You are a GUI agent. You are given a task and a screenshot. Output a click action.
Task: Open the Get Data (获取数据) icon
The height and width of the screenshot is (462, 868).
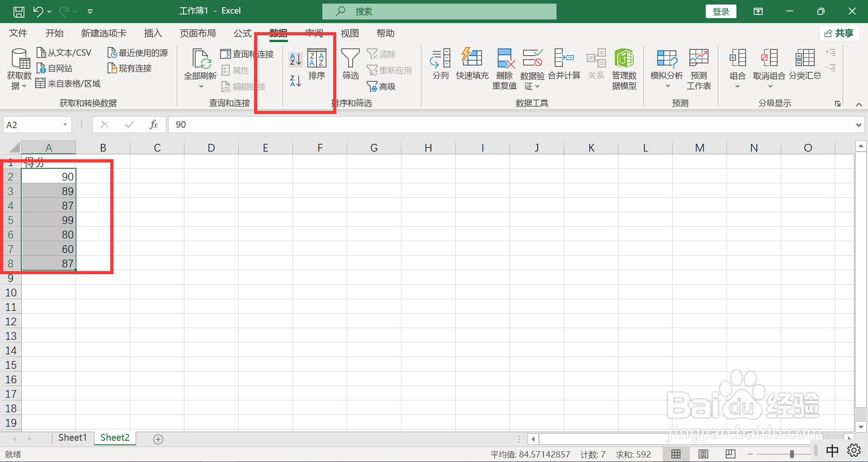19,69
